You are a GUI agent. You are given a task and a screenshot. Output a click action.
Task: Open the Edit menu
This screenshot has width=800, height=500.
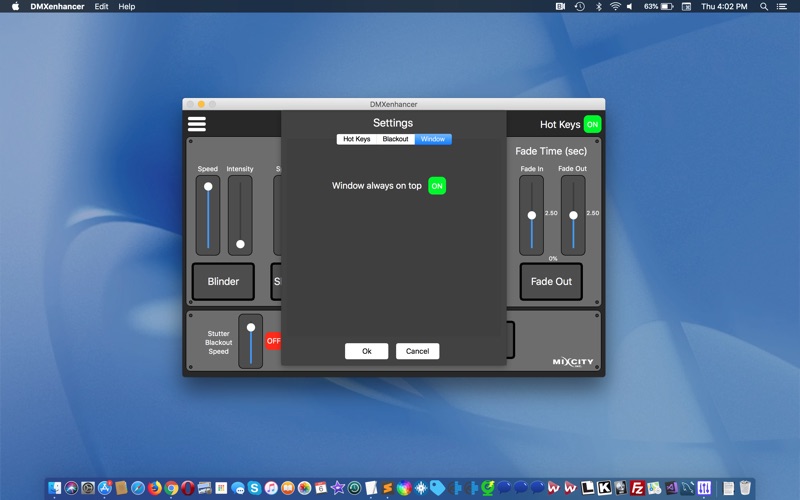pos(101,6)
